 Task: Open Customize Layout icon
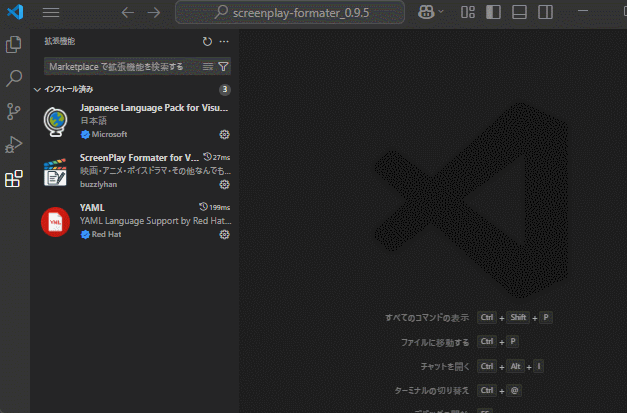[x=468, y=12]
